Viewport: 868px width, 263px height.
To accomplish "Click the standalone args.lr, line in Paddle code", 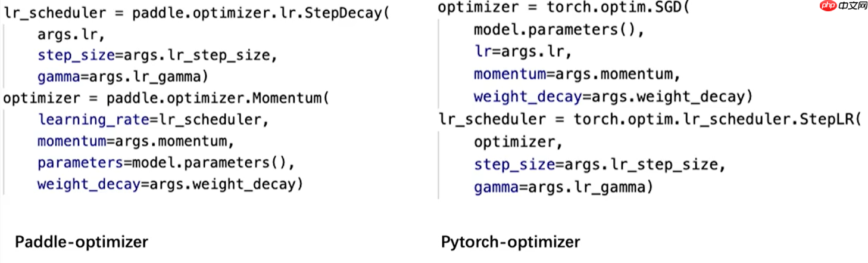I will (71, 35).
